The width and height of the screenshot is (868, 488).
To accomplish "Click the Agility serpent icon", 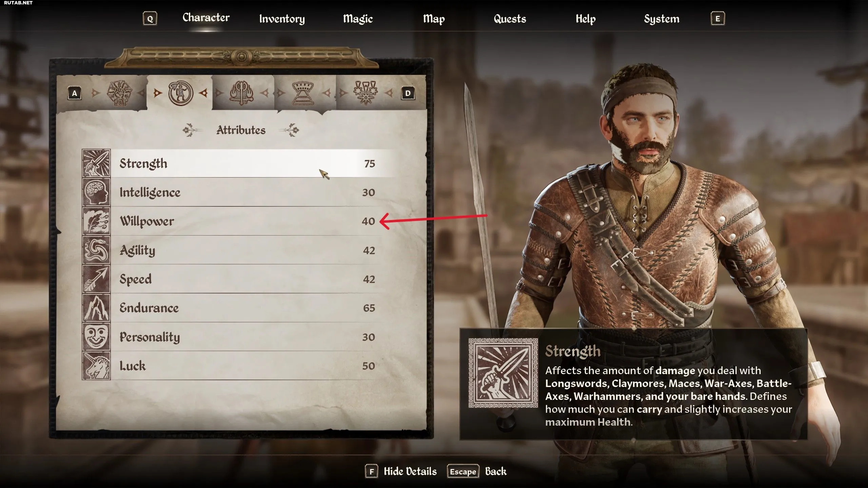I will [96, 250].
